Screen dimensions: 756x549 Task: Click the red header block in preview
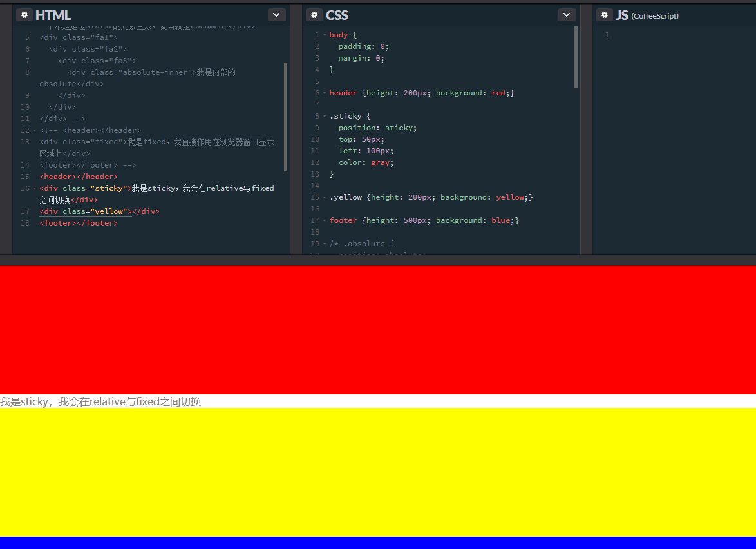click(x=378, y=330)
